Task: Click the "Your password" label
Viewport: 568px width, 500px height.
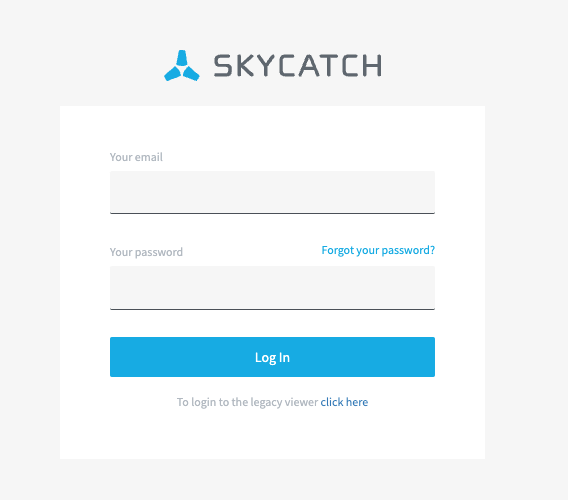Action: point(146,252)
